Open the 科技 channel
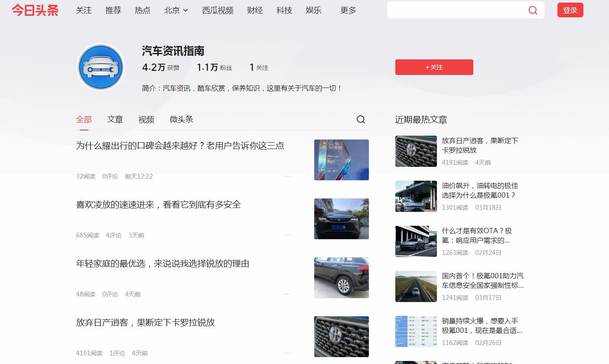 tap(284, 10)
